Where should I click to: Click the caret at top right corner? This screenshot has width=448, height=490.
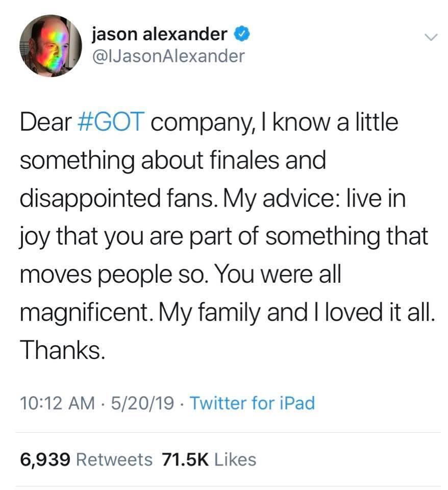click(x=431, y=37)
